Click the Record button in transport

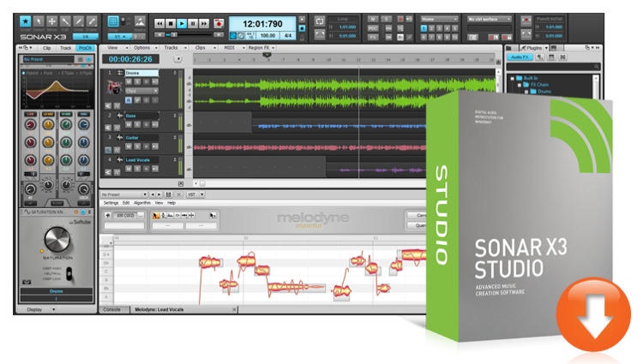pyautogui.click(x=219, y=22)
